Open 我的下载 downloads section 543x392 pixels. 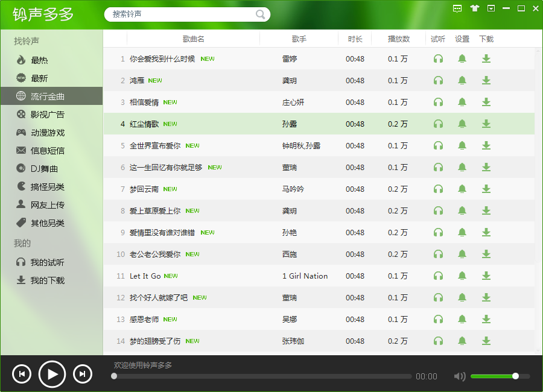[39, 279]
